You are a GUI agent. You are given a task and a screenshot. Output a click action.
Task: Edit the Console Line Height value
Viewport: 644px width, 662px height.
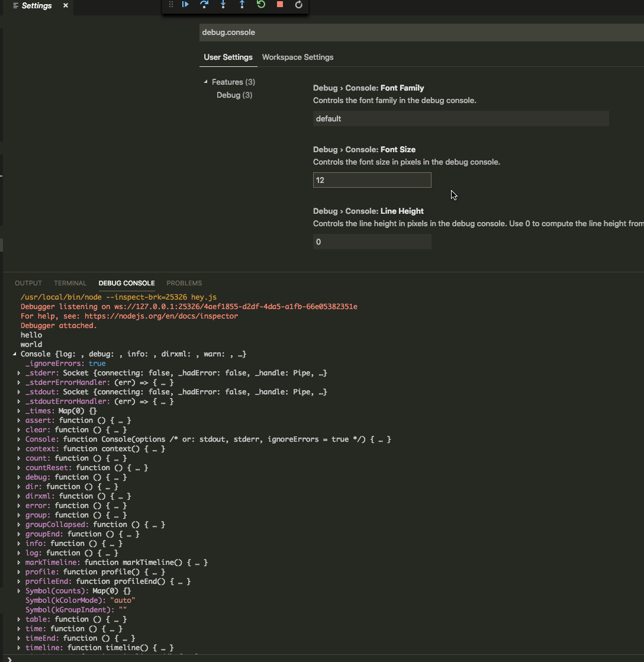[x=372, y=242]
